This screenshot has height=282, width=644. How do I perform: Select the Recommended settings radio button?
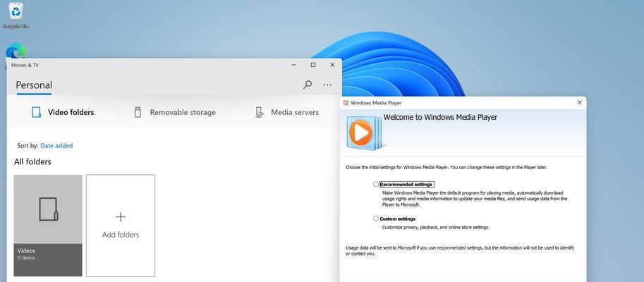click(x=375, y=184)
